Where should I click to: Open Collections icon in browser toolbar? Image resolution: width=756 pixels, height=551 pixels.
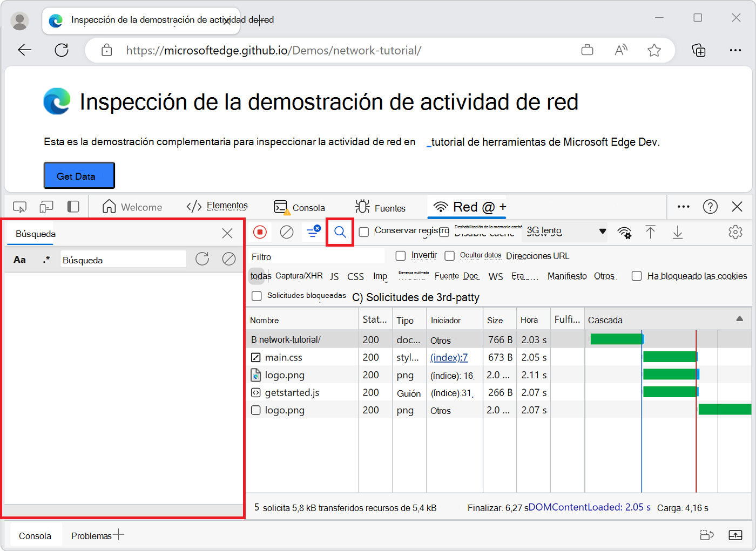point(699,50)
